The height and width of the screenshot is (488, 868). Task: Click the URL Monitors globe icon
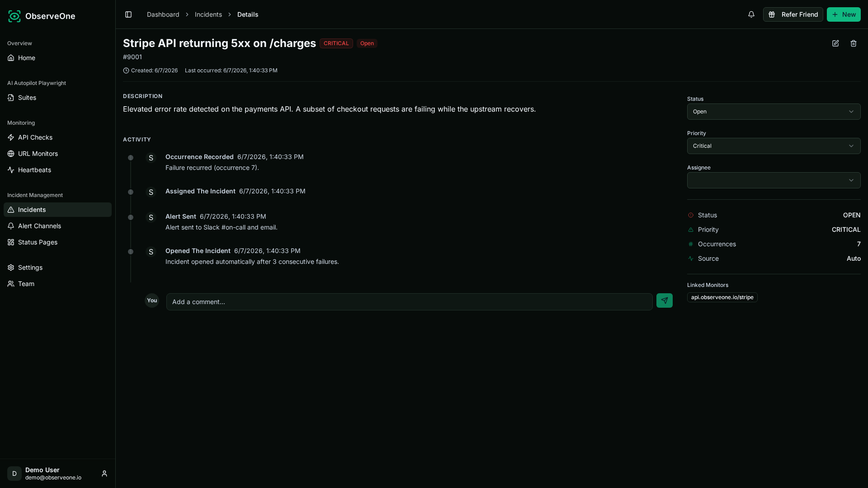point(11,154)
